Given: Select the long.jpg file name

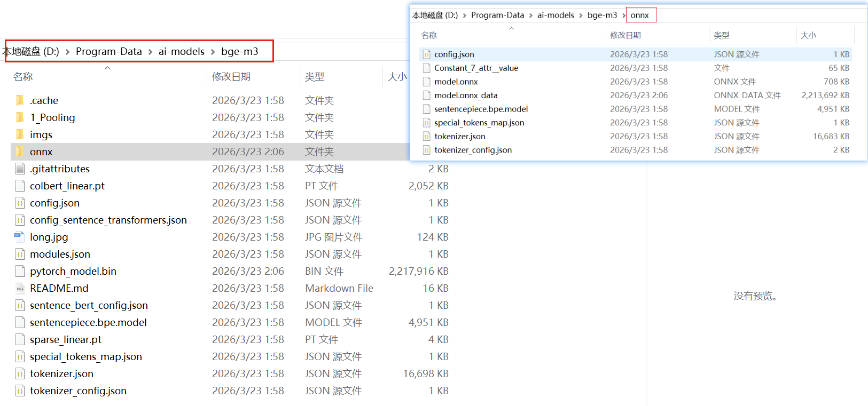Looking at the screenshot, I should pyautogui.click(x=49, y=237).
